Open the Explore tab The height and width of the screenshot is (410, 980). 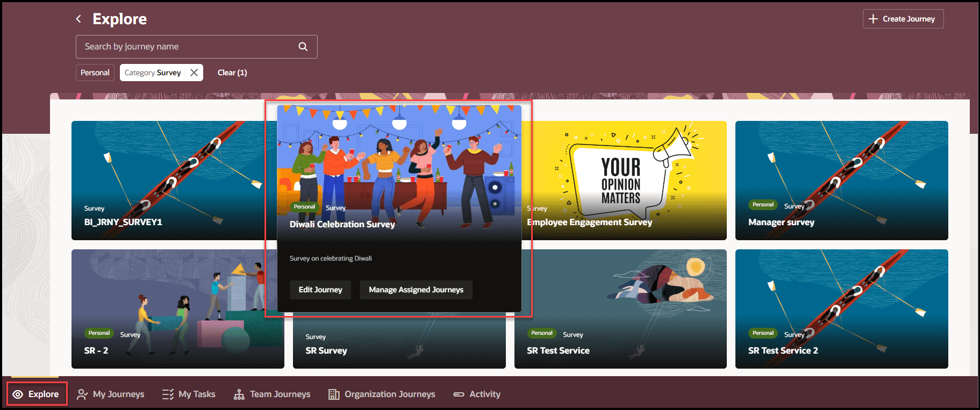37,394
